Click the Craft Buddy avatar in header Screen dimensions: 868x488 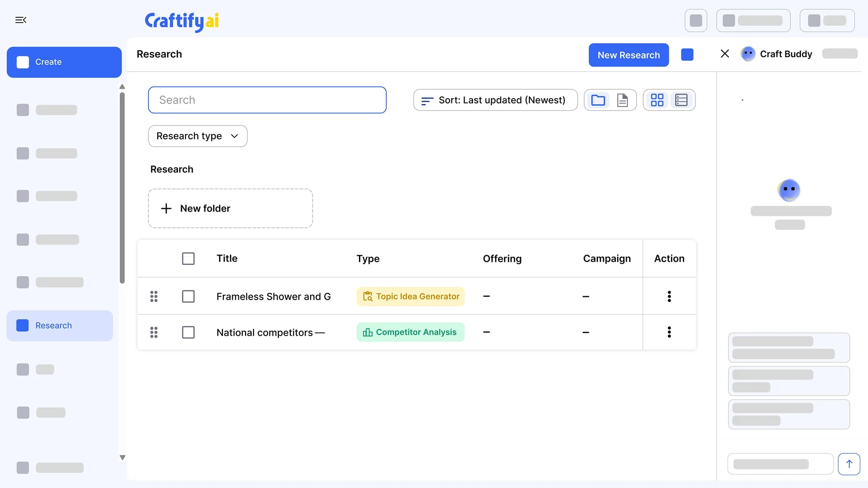(x=748, y=54)
